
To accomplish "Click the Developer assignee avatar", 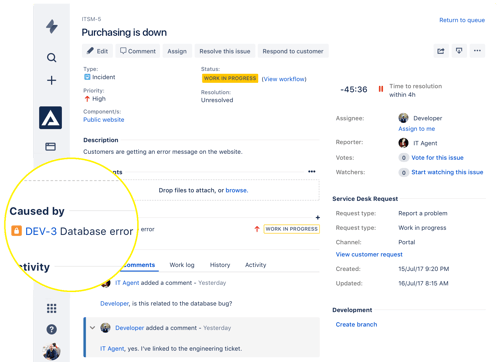I will pos(403,118).
